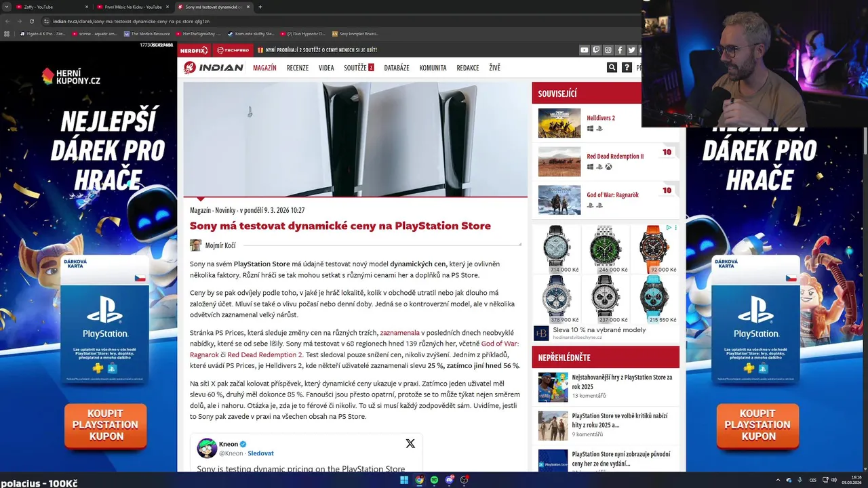This screenshot has height=488, width=868.
Task: Click the article headline about dynamické ceny
Action: point(340,226)
